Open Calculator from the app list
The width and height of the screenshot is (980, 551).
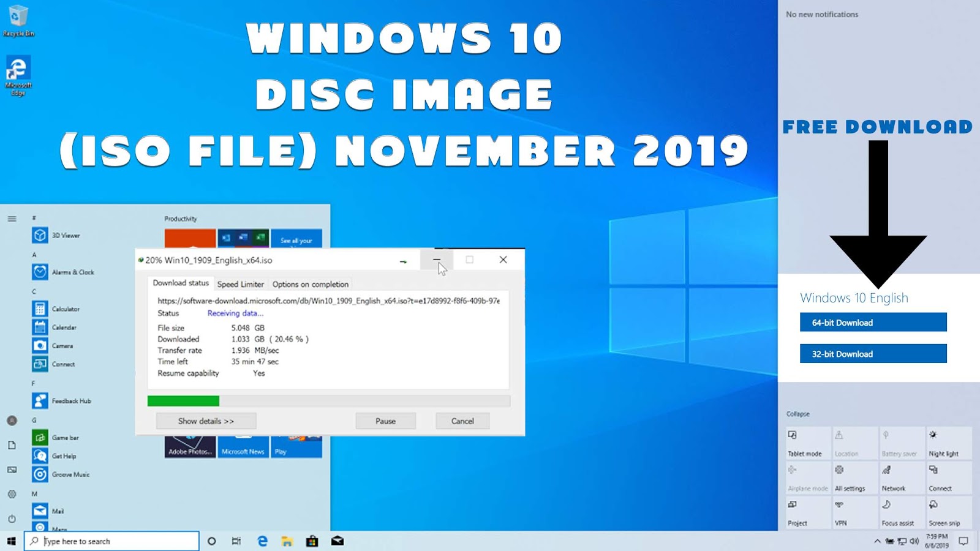tap(56, 309)
